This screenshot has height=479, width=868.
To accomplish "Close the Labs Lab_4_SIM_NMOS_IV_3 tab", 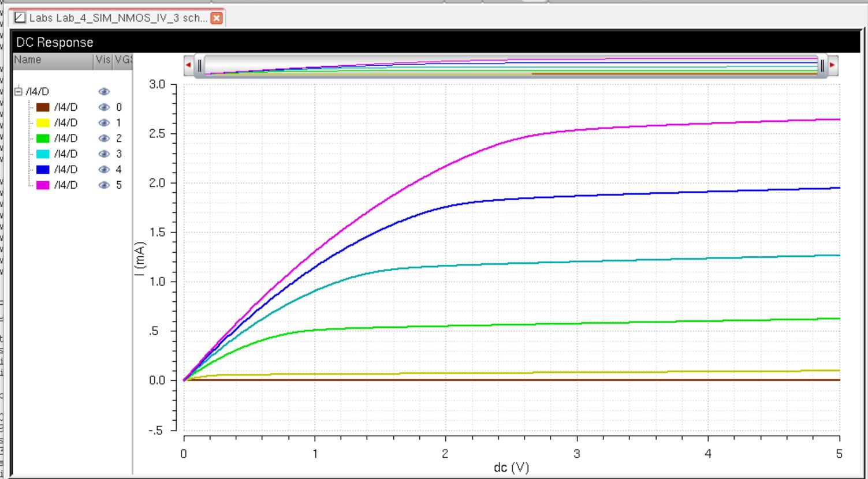I will [x=217, y=18].
